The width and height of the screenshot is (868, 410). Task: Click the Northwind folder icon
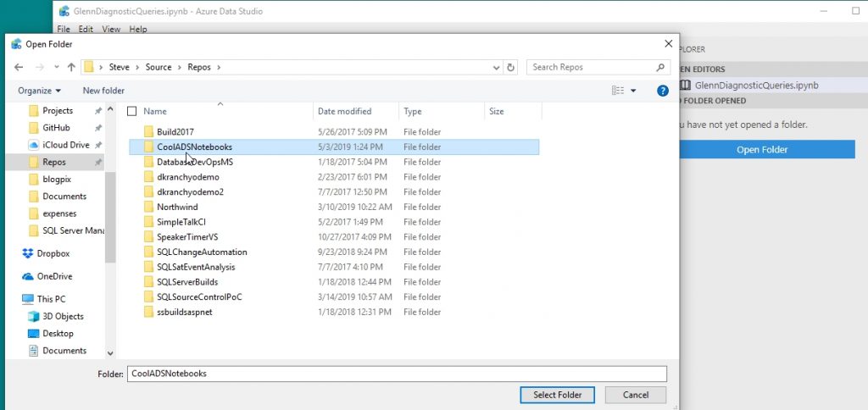pos(147,207)
